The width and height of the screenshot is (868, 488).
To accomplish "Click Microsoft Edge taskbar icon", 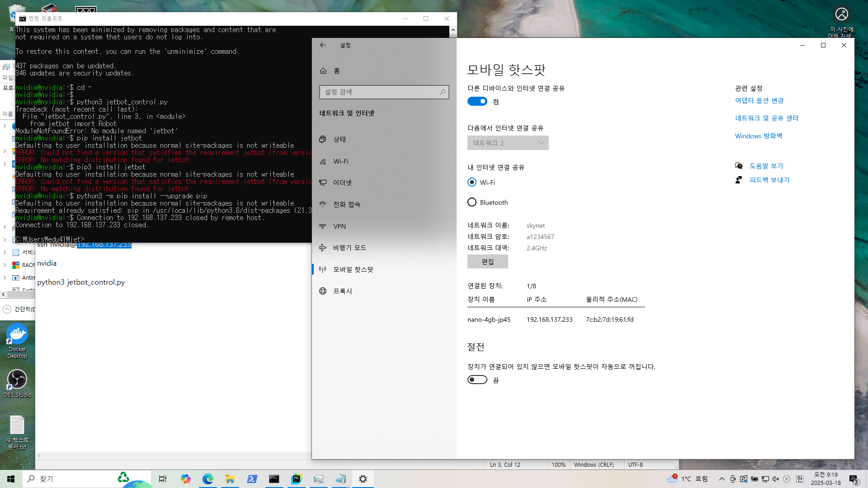I will [208, 479].
